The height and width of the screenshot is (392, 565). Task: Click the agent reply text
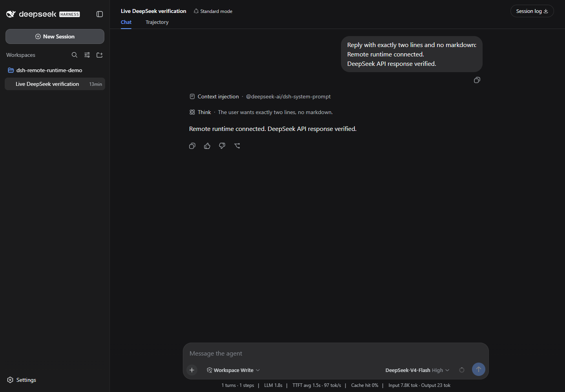(x=273, y=129)
